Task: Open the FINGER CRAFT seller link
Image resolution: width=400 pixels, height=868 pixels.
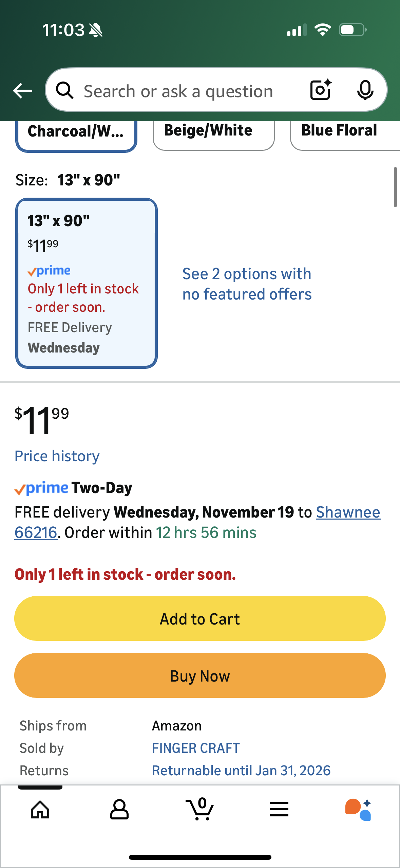Action: pos(196,748)
